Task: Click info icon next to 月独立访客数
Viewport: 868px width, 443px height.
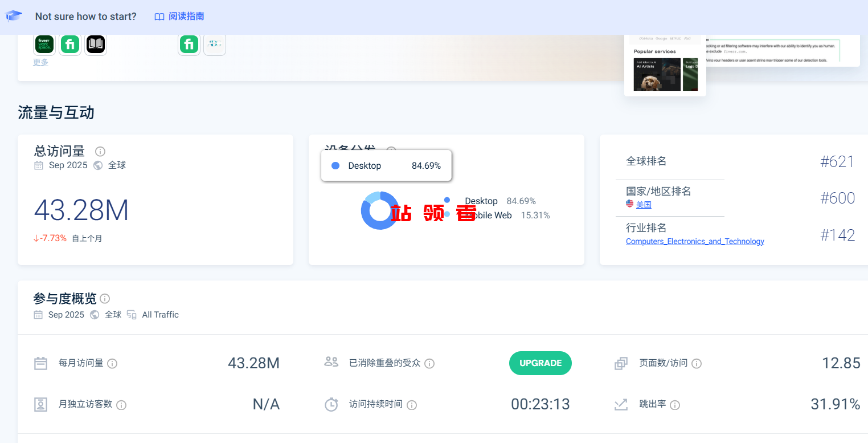Action: tap(121, 405)
